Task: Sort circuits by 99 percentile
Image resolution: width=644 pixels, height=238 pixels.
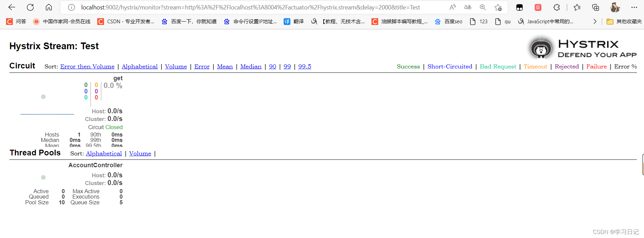Action: click(287, 66)
